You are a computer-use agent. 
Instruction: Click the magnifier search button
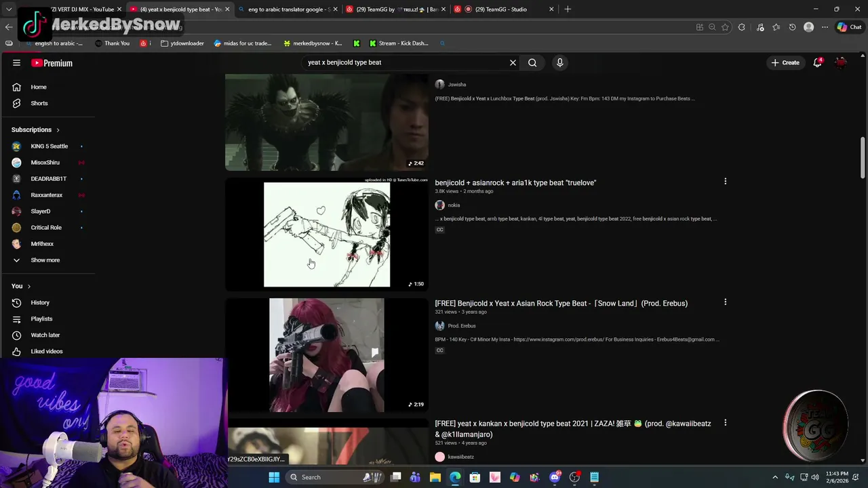[x=532, y=62]
